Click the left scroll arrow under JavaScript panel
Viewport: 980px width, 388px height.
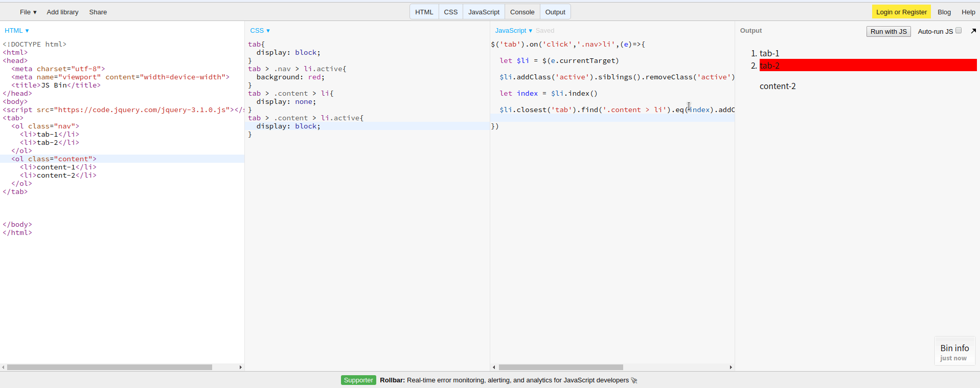(494, 368)
